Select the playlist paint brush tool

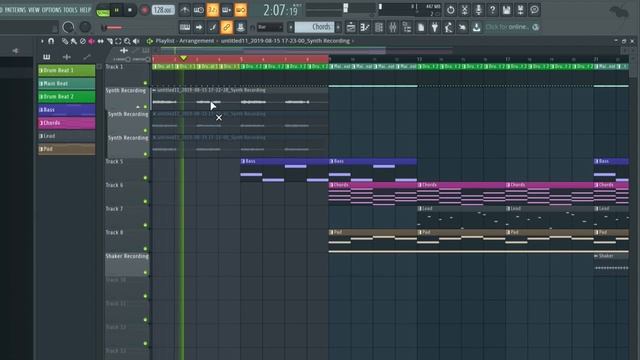(x=74, y=41)
